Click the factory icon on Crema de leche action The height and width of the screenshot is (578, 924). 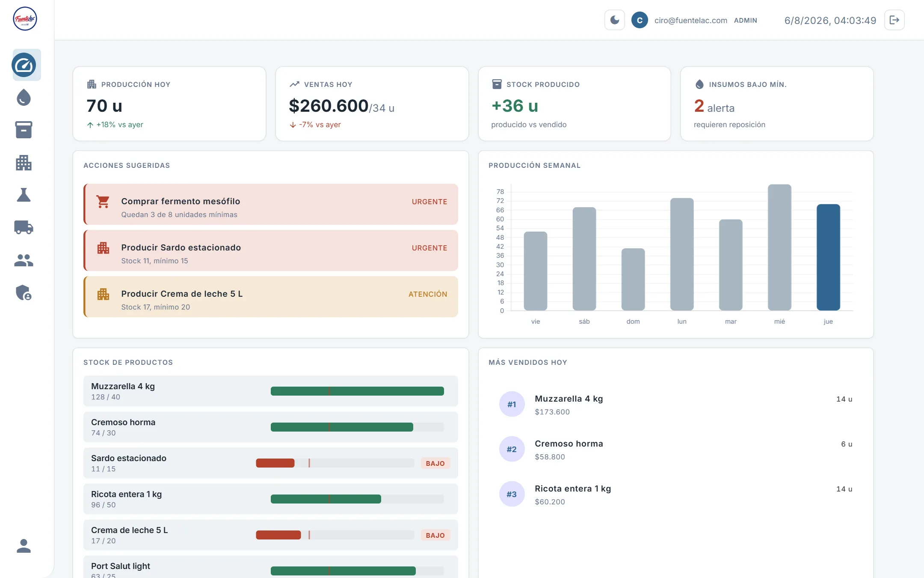103,294
